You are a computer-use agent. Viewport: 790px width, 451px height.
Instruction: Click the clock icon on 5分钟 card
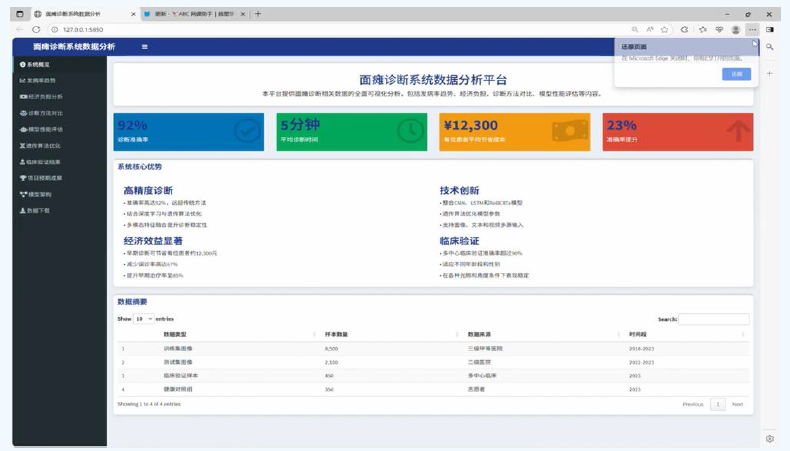click(410, 132)
